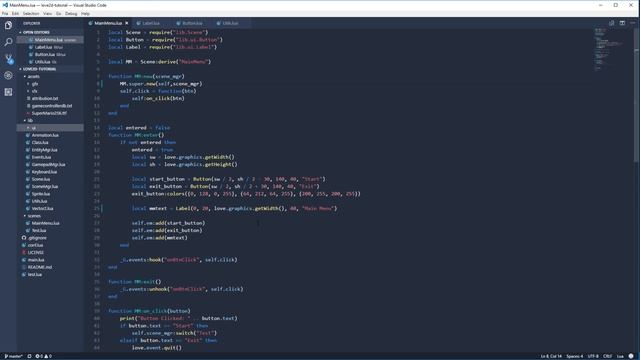This screenshot has width=640, height=360.
Task: Open the Debug view in activity bar
Action: tap(8, 76)
